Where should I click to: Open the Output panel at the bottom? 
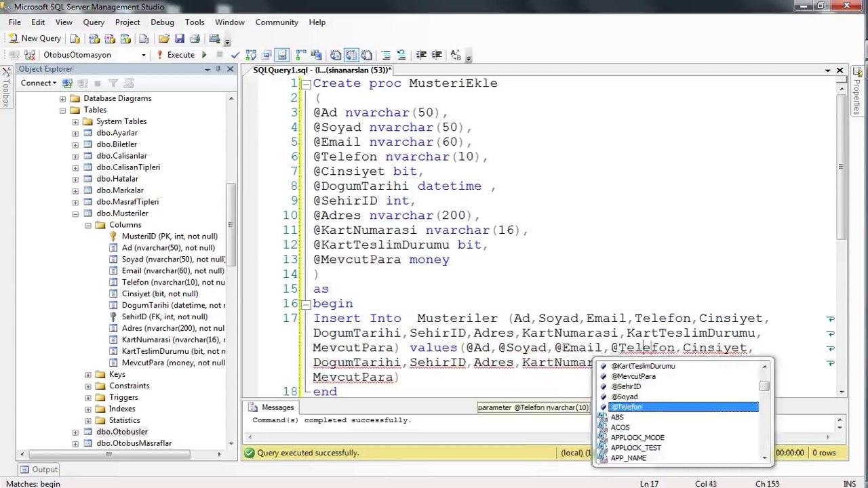(x=38, y=470)
